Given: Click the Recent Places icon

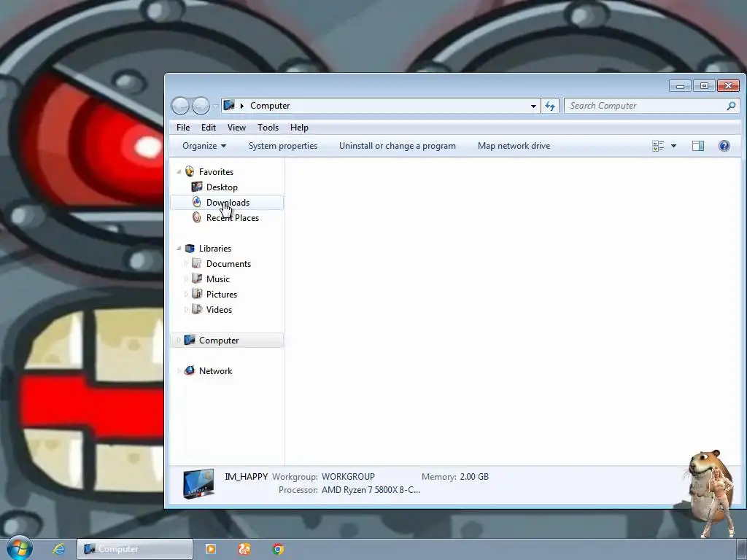Looking at the screenshot, I should coord(197,217).
